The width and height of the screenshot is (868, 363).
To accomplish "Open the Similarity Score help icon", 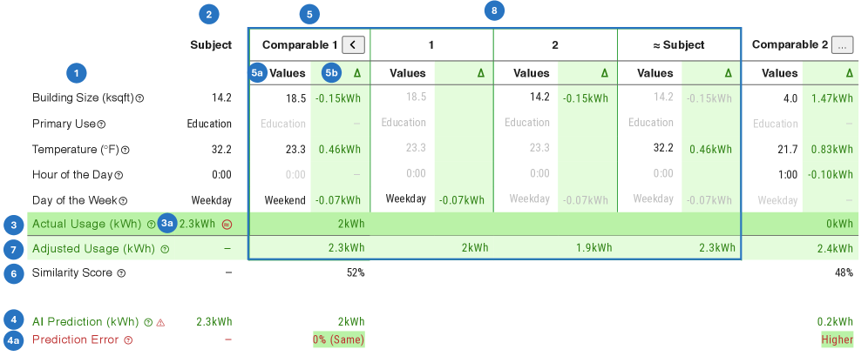I will click(x=121, y=273).
